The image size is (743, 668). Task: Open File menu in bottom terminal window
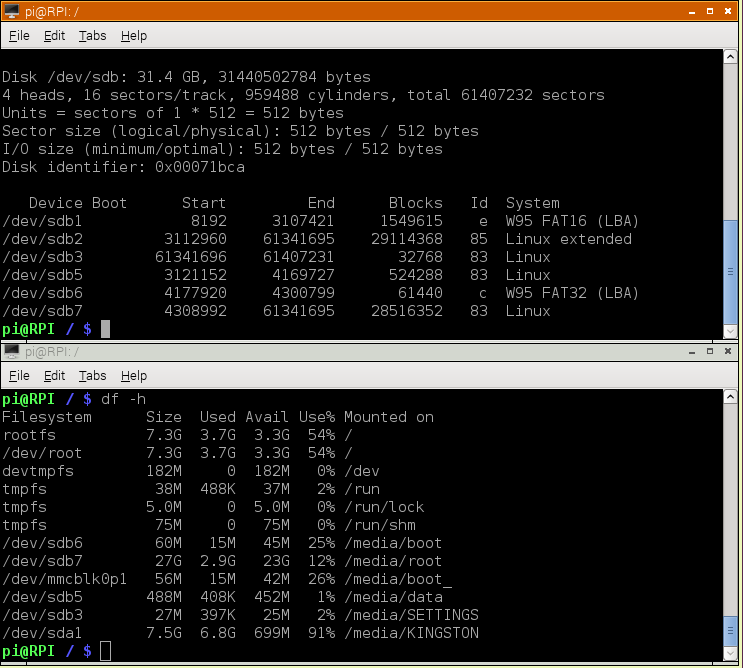[x=19, y=376]
